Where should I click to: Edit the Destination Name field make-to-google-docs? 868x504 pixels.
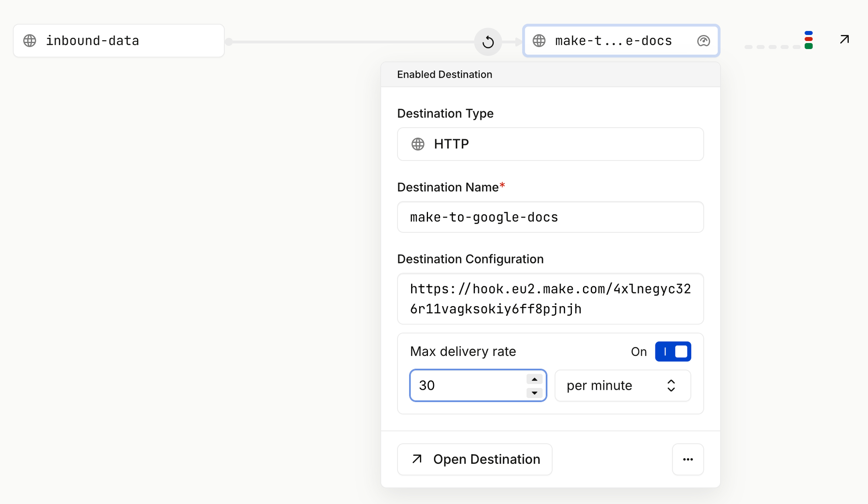pyautogui.click(x=550, y=217)
